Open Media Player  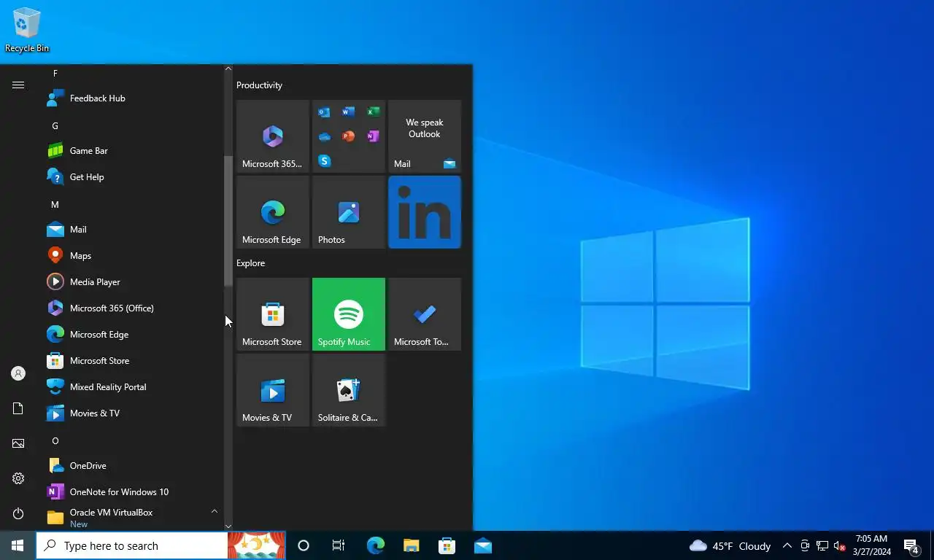(132, 281)
